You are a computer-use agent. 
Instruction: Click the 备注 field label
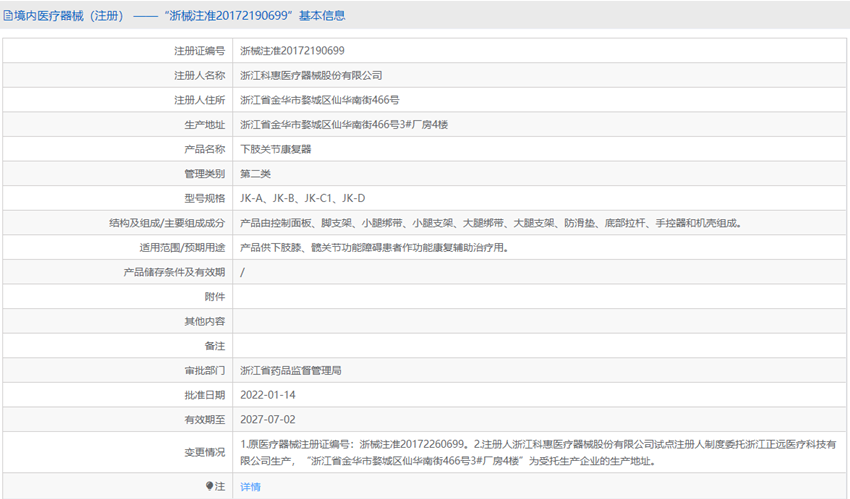click(215, 346)
